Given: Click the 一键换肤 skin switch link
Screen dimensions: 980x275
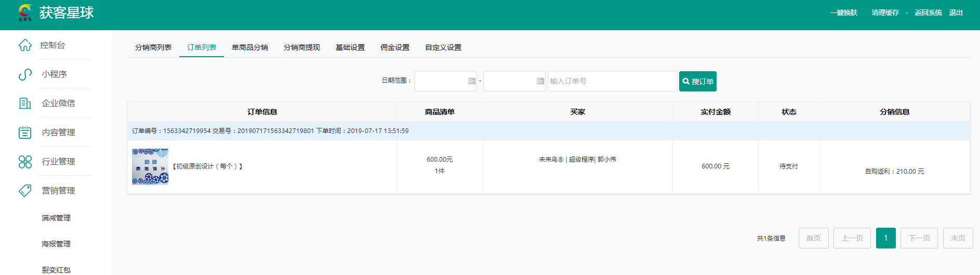Looking at the screenshot, I should pos(843,13).
